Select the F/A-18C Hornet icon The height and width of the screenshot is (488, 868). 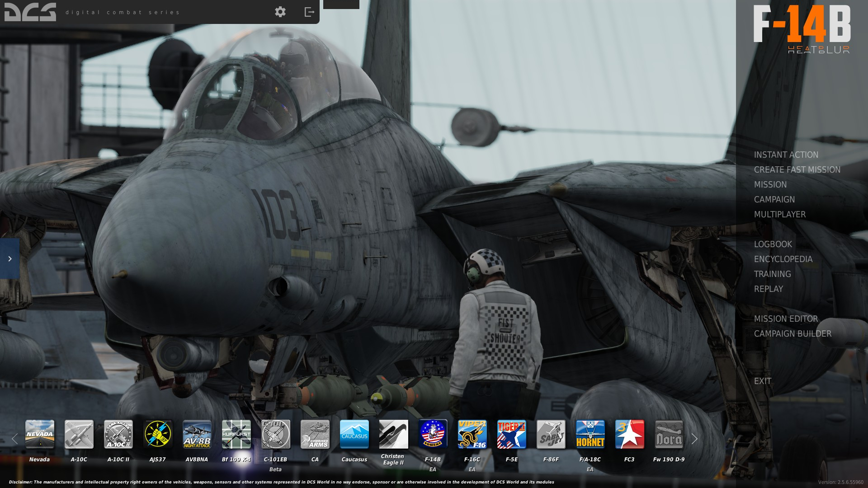click(590, 434)
